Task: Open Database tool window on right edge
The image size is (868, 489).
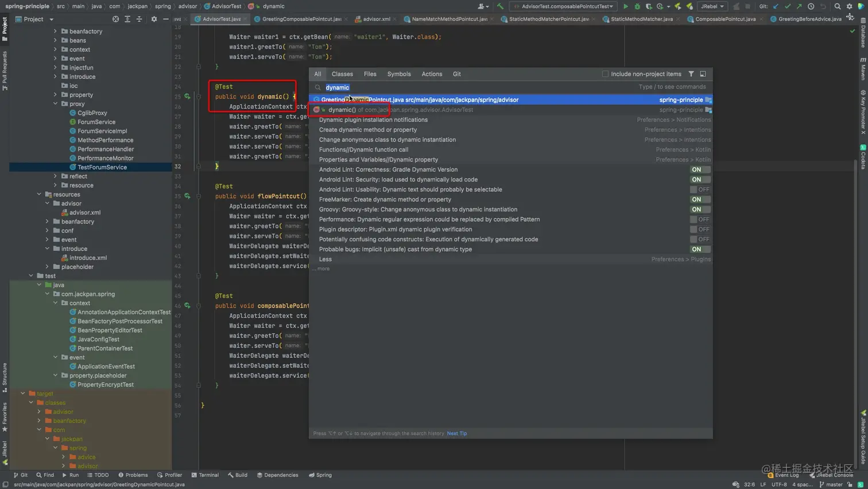Action: click(863, 32)
